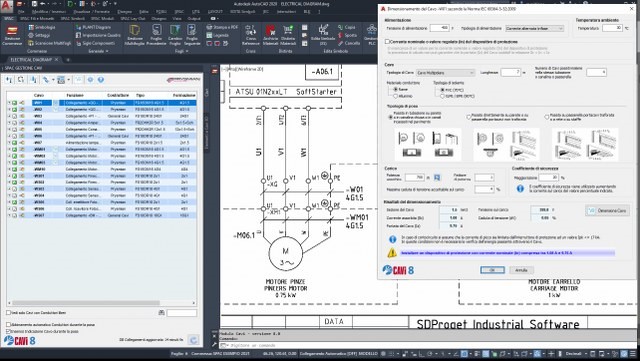The height and width of the screenshot is (361, 640).
Task: Enable Corrente nominale del dispositivo di protezione checkbox
Action: click(387, 42)
